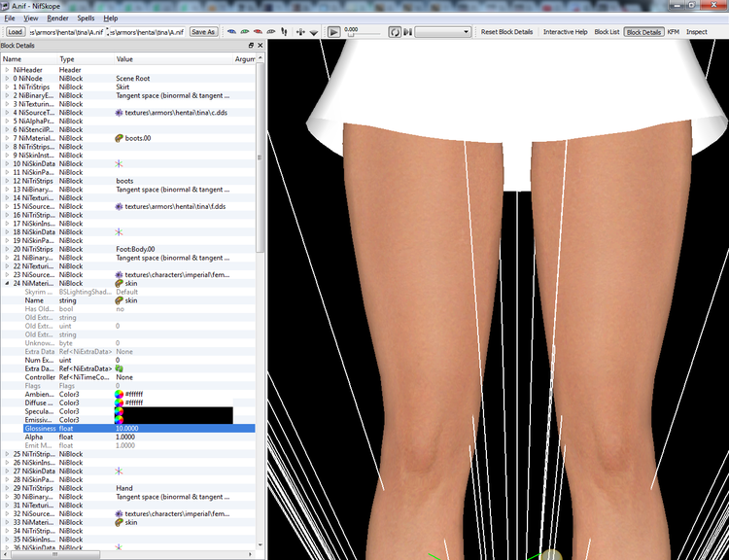Toggle Interactive Help

(x=566, y=32)
